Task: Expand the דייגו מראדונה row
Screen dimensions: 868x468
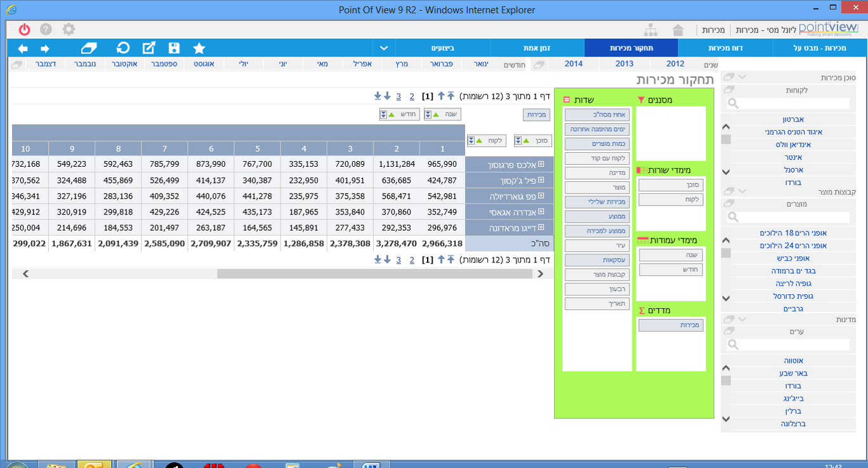Action: 541,228
